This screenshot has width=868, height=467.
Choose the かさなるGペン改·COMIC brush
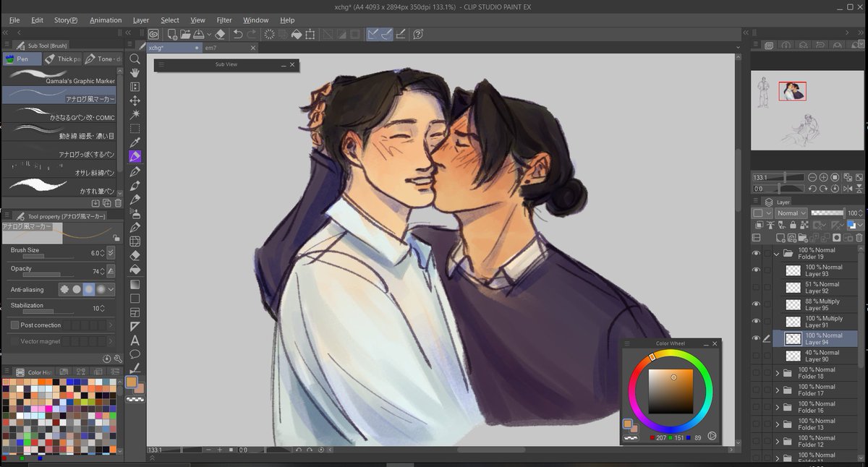click(59, 113)
